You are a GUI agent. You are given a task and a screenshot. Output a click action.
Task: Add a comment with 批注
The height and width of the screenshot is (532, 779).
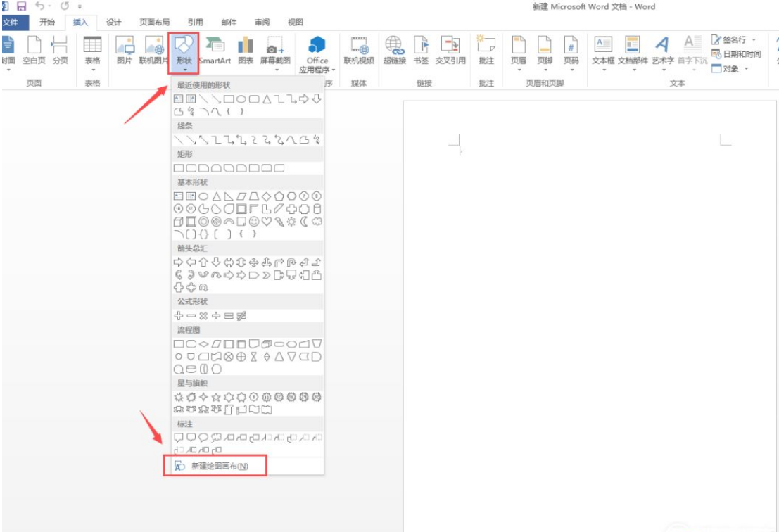(486, 51)
